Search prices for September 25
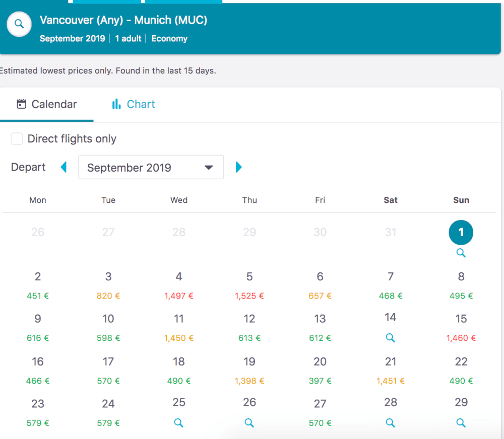The height and width of the screenshot is (439, 504). pos(179,422)
